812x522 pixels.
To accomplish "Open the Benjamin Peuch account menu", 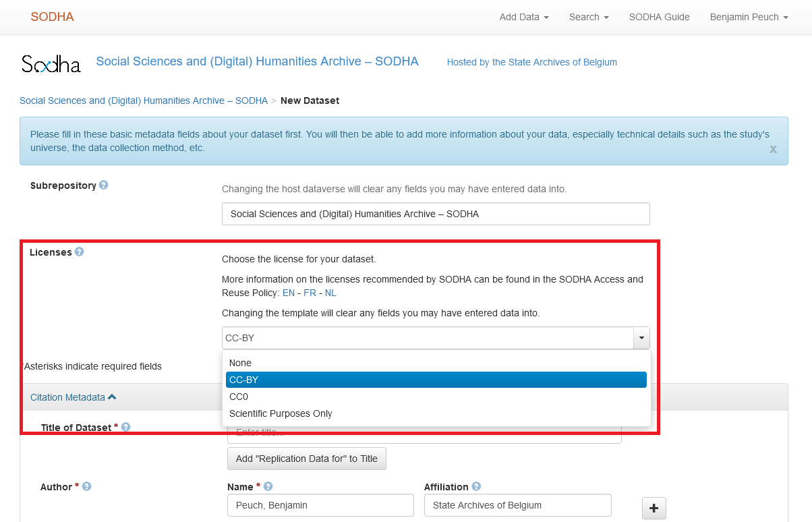I will 749,17.
